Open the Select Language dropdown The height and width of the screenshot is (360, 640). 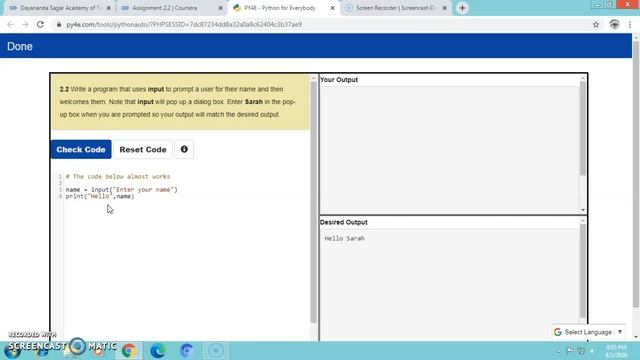pyautogui.click(x=588, y=332)
